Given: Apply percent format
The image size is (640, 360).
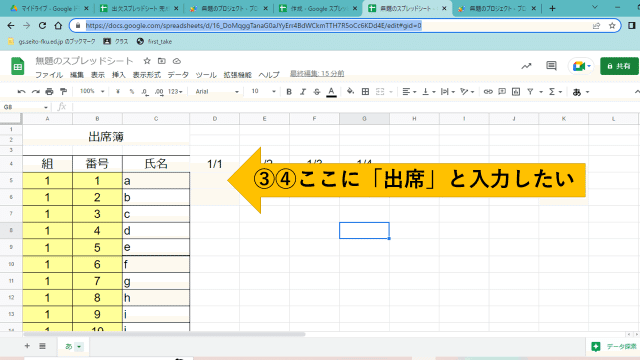Looking at the screenshot, I should pyautogui.click(x=131, y=92).
